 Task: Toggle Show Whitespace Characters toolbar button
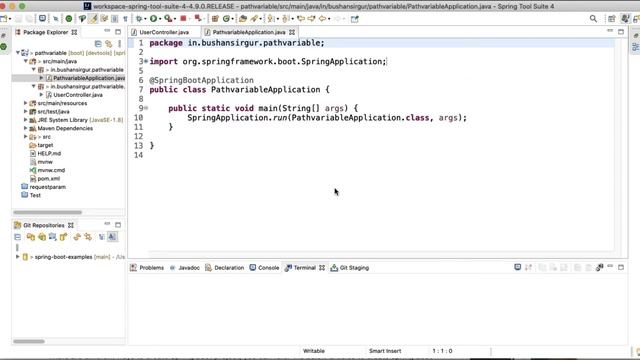[x=125, y=19]
